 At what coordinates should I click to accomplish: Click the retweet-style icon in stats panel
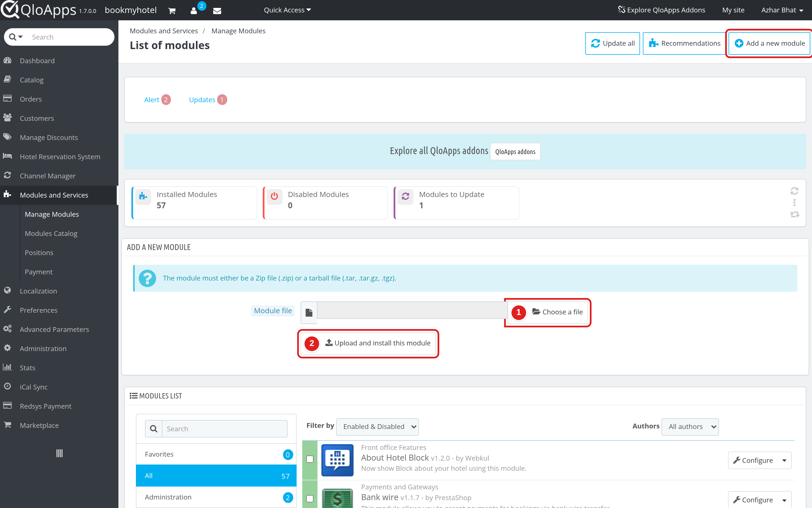click(794, 214)
